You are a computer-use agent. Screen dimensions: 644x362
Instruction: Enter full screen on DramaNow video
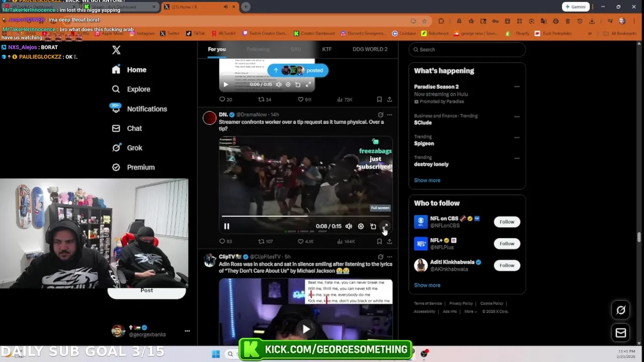tap(385, 226)
